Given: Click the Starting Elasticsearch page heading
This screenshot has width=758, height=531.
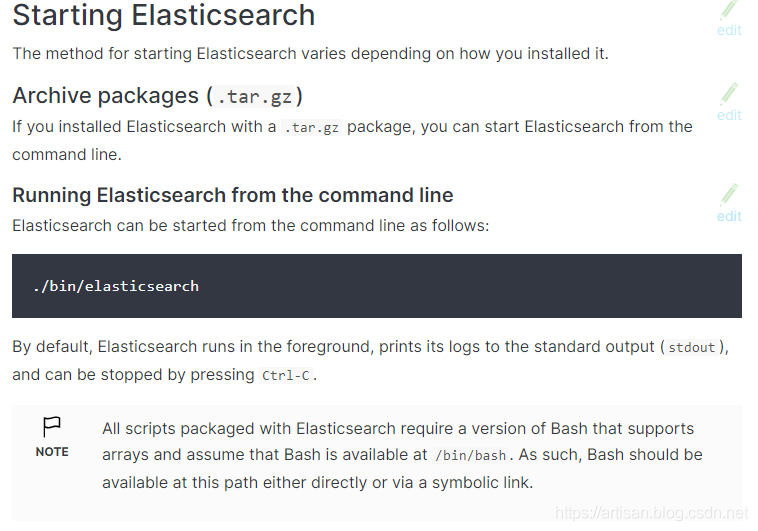Looking at the screenshot, I should [163, 16].
